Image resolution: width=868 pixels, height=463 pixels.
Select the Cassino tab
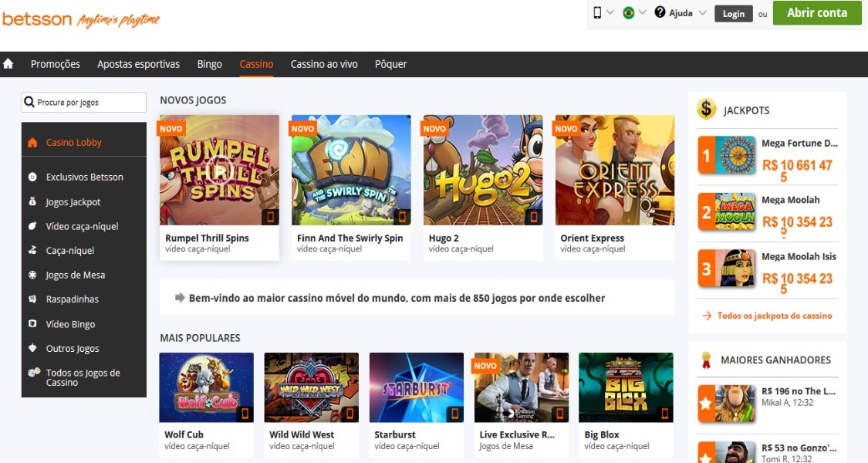tap(256, 64)
